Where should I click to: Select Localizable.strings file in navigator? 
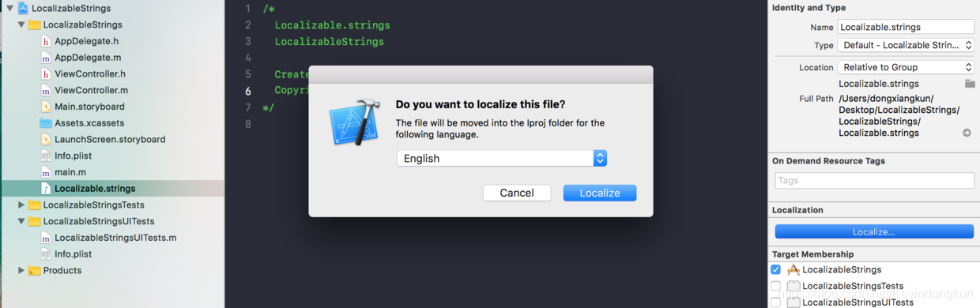pos(112,189)
